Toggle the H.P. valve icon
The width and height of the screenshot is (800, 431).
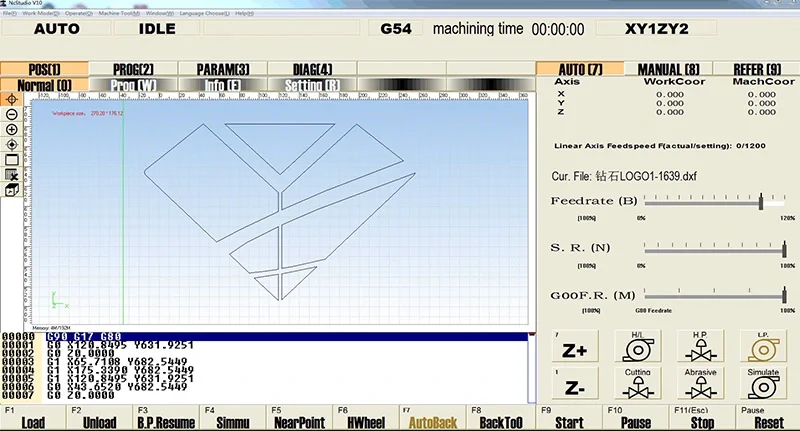click(701, 347)
